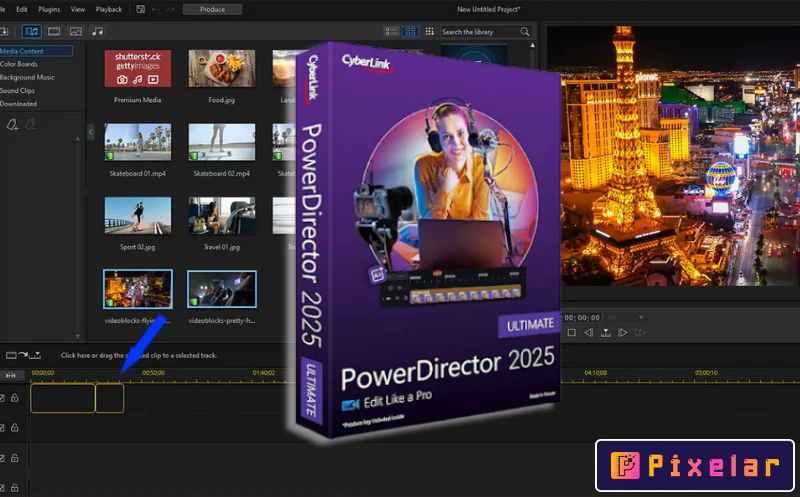Viewport: 800px width, 497px height.
Task: Click the fast forward control
Action: point(640,333)
